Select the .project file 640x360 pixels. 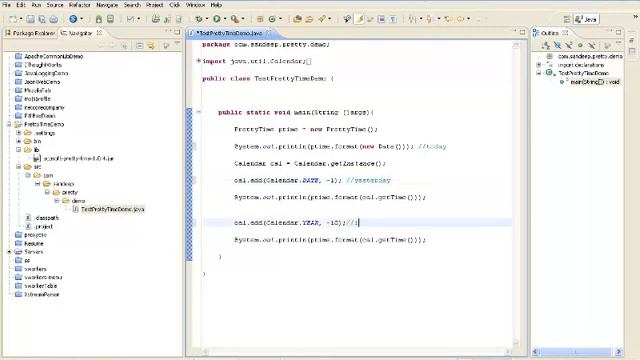tap(43, 227)
